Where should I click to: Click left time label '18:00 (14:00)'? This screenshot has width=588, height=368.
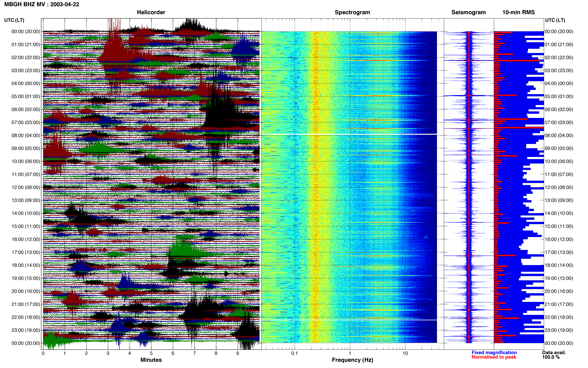point(26,265)
